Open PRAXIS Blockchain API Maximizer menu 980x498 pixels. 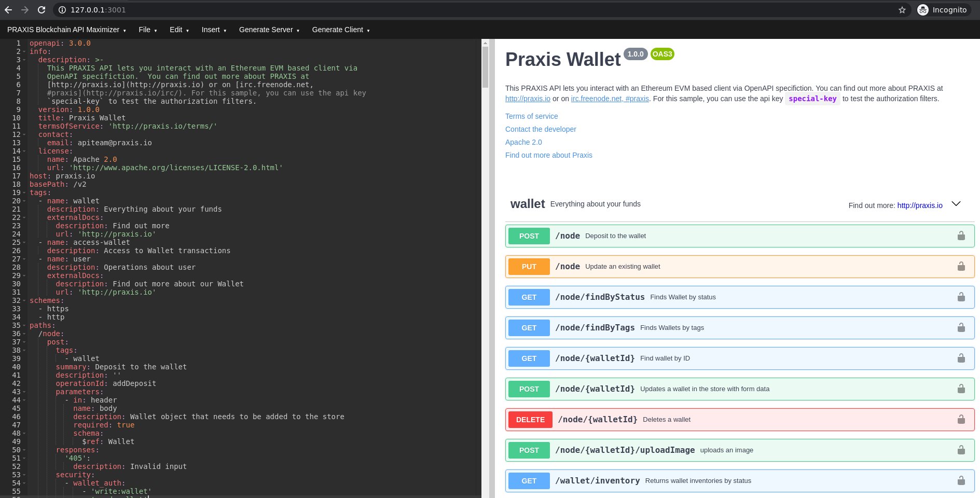66,30
